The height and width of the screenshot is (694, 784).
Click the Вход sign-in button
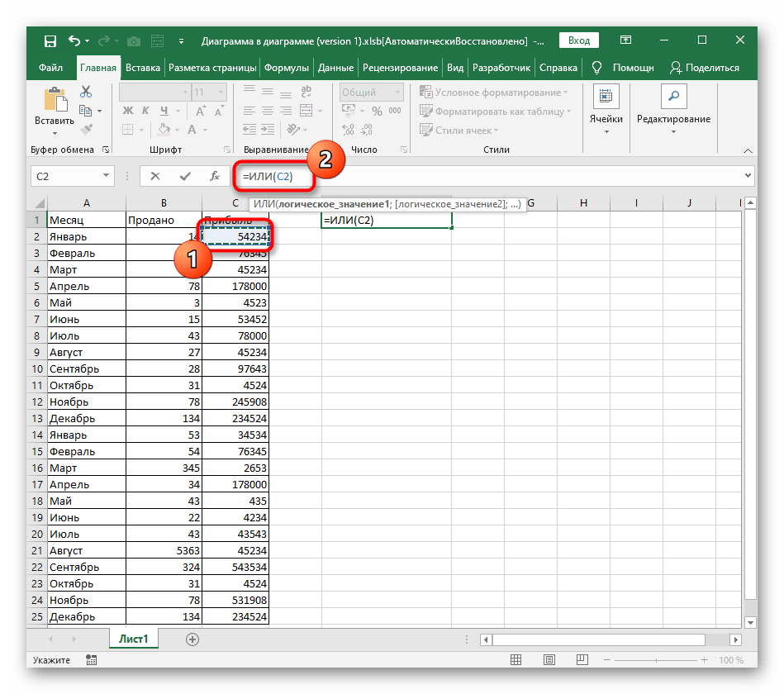tap(579, 40)
